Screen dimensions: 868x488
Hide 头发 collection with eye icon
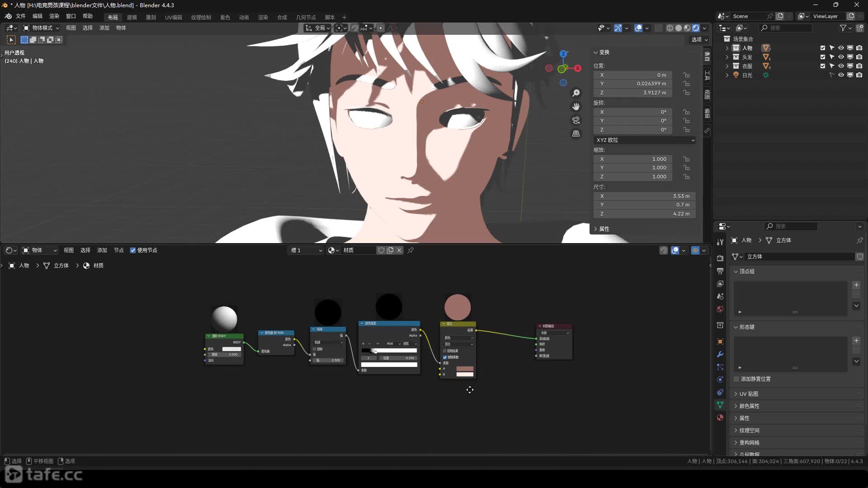point(841,57)
